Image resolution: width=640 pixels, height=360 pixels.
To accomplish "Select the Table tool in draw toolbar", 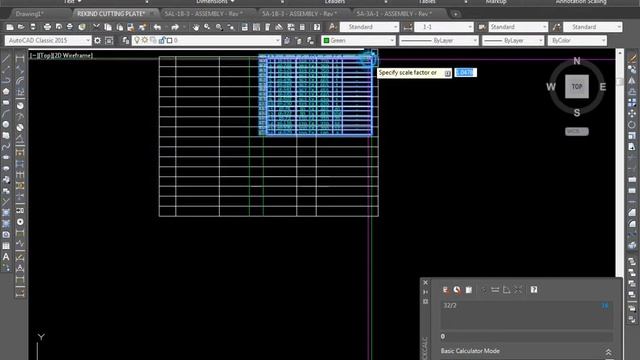I will pos(6,246).
